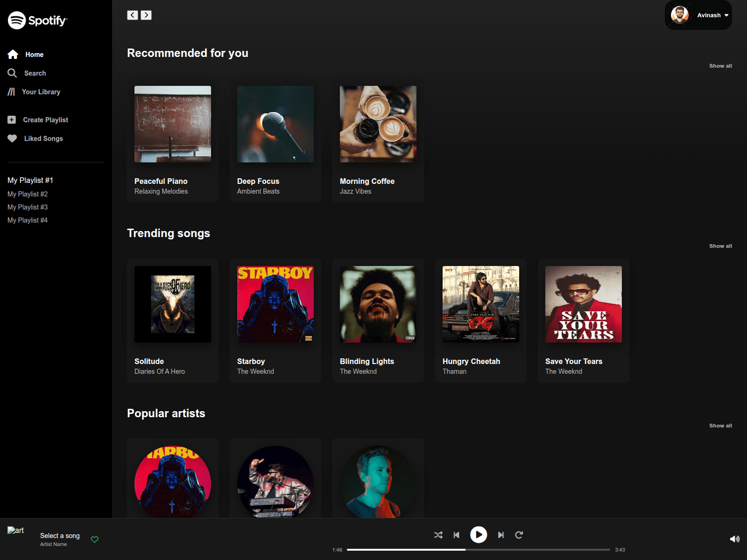Open My Playlist #2
Screen dimensions: 747x560
(27, 194)
